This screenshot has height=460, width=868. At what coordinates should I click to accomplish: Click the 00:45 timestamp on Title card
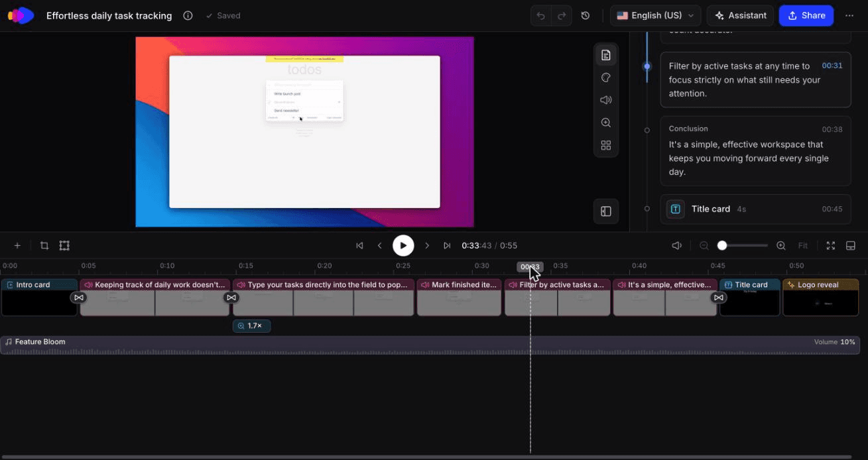pos(832,209)
